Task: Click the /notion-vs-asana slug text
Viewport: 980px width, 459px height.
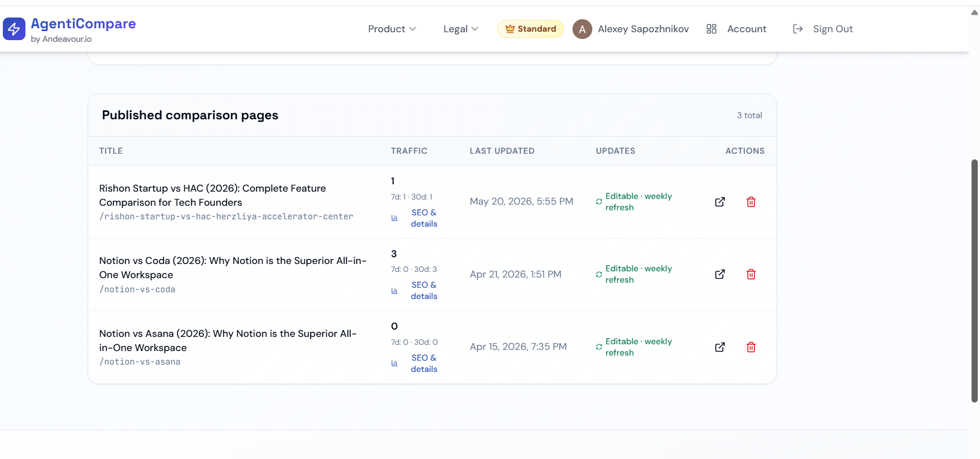Action: pos(140,362)
